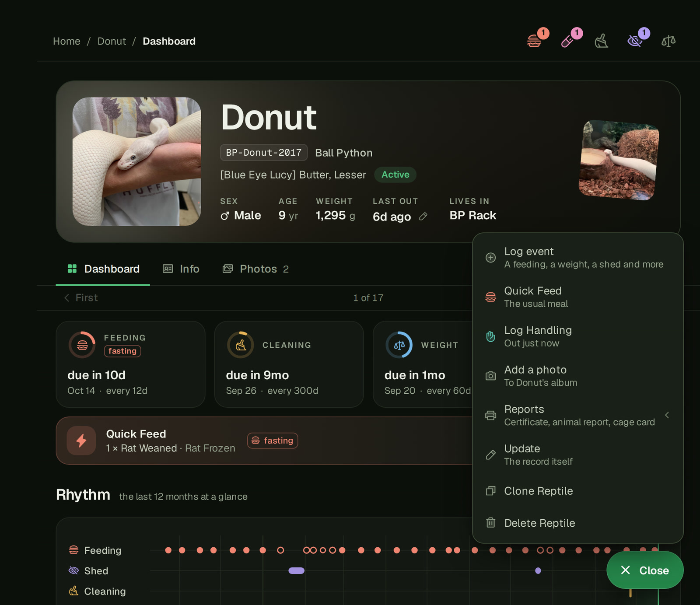Go to Donut breadcrumb link
Screen dimensions: 700x605
pyautogui.click(x=112, y=41)
